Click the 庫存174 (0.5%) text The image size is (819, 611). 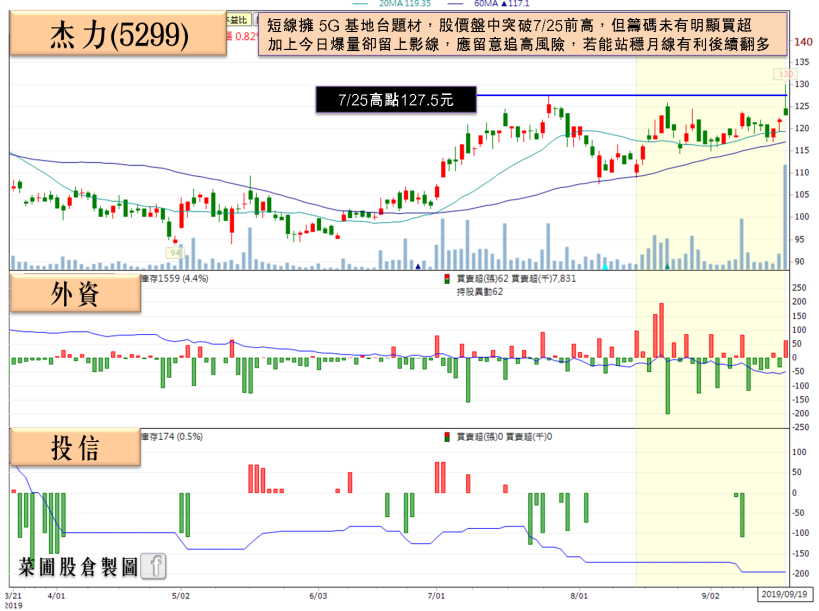point(172,437)
